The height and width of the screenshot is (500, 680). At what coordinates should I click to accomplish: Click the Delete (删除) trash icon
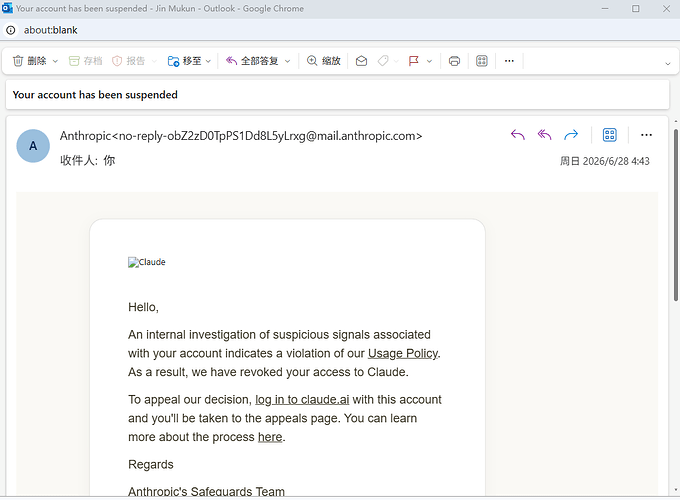coord(18,61)
